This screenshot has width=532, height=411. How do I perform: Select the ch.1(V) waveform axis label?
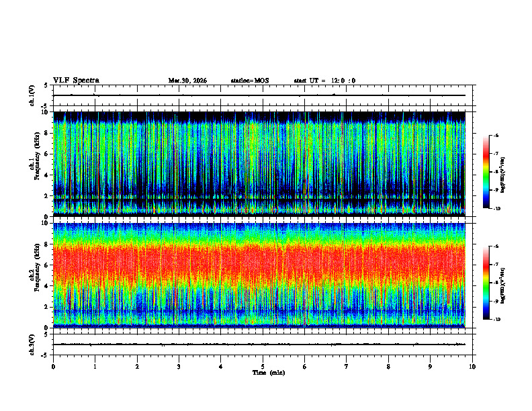tap(32, 95)
